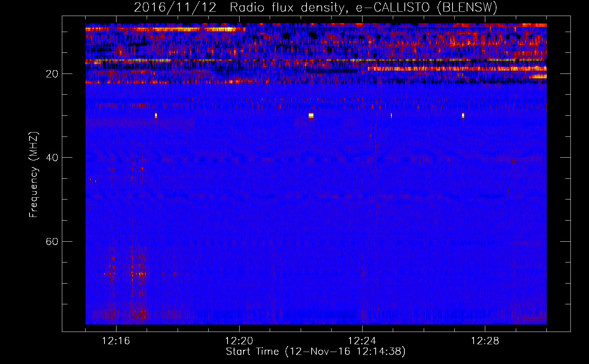
Task: Click the 12:24 time tick label
Action: point(362,341)
